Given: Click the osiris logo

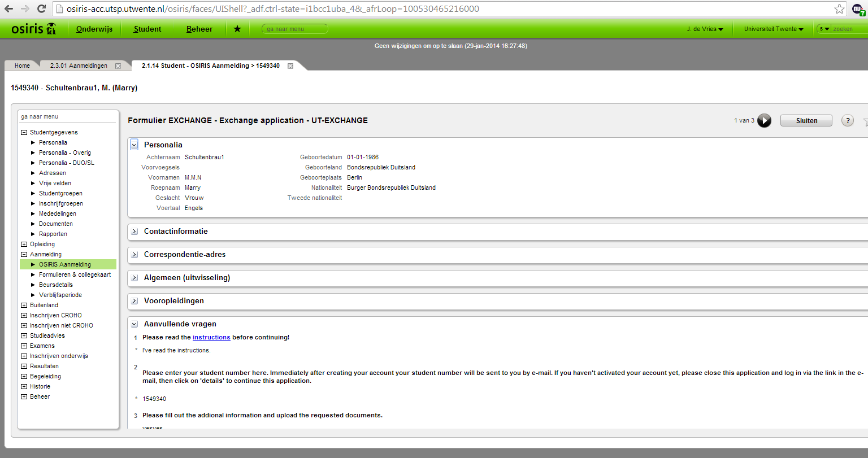Looking at the screenshot, I should [x=33, y=28].
